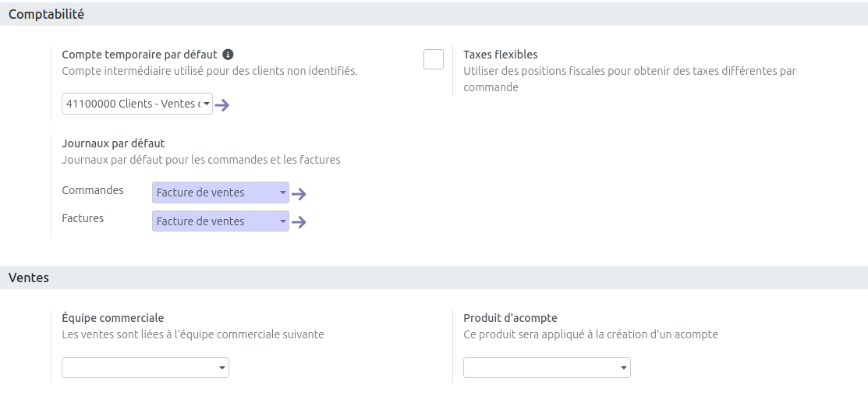
Task: Click the arrow icon next to the Factures journal
Action: click(x=299, y=223)
